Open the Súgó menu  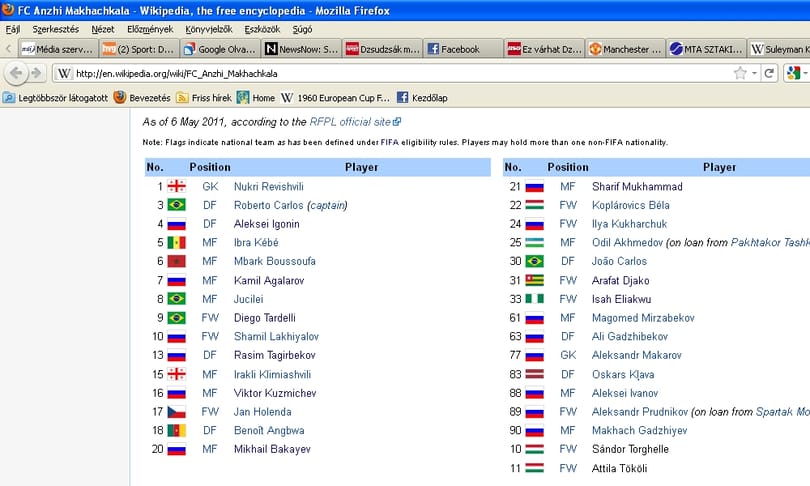302,29
